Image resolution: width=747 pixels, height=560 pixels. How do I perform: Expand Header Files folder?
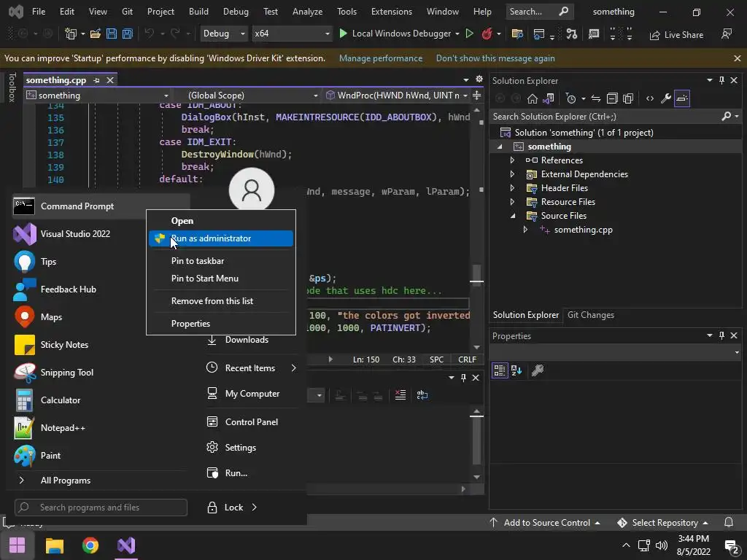(x=512, y=188)
